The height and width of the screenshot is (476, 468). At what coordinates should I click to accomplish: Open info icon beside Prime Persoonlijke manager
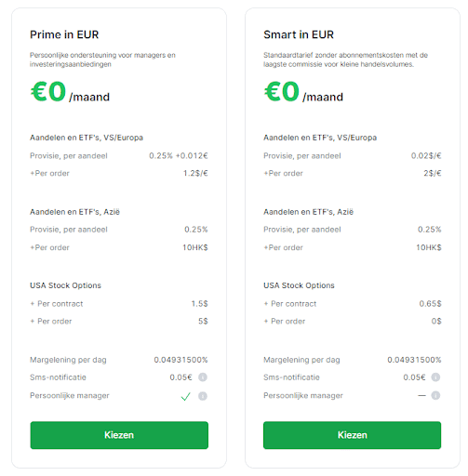pyautogui.click(x=203, y=396)
